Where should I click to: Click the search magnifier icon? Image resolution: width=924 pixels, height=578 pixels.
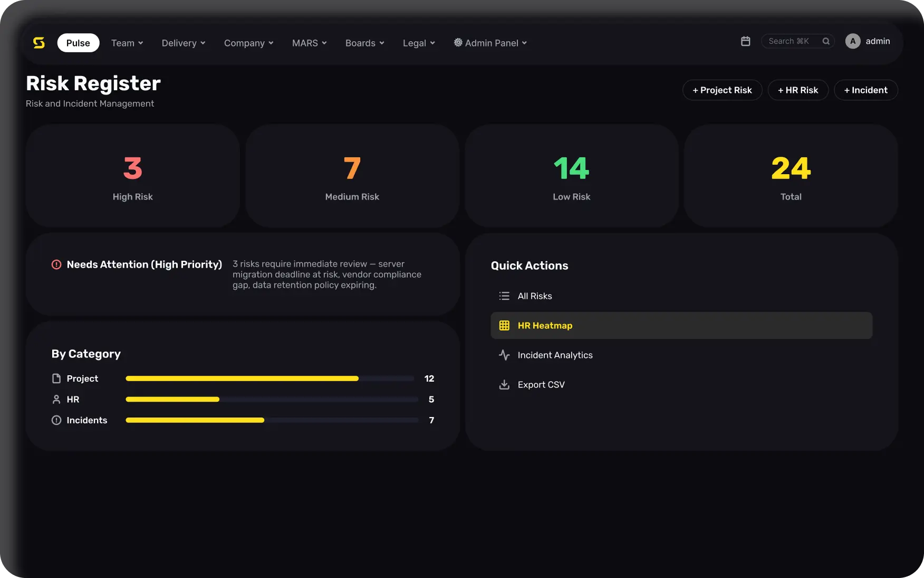[826, 41]
